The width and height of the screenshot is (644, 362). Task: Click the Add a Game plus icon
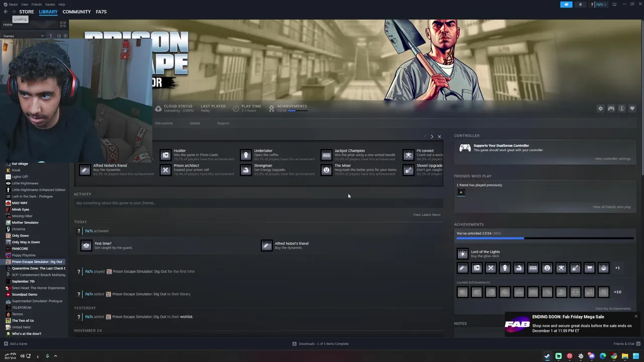point(6,344)
